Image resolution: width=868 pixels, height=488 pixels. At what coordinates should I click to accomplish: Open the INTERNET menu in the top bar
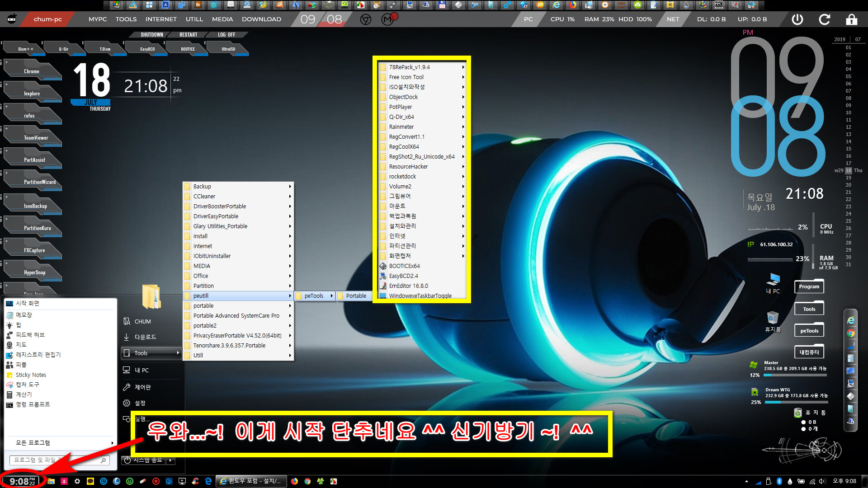(x=161, y=19)
